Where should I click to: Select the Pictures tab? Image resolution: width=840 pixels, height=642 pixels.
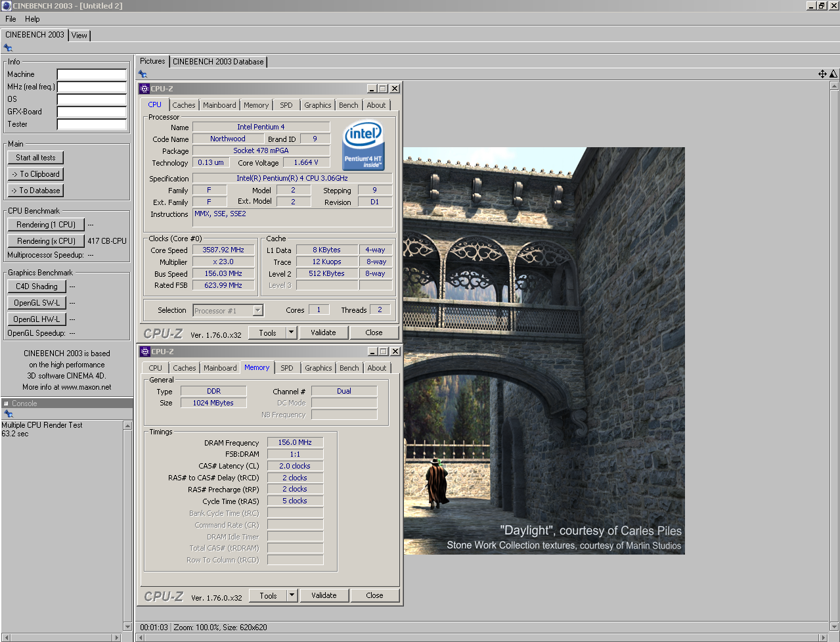click(152, 61)
